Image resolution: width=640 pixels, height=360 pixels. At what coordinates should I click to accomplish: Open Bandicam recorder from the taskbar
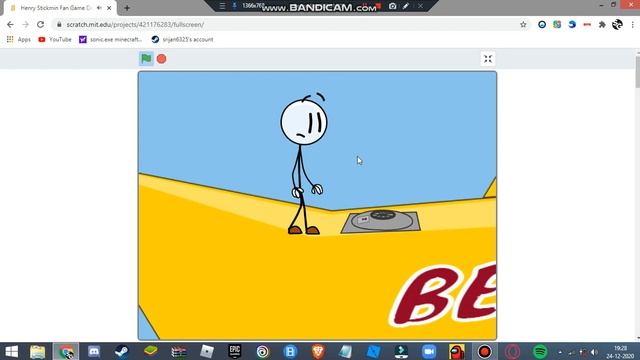point(484,351)
